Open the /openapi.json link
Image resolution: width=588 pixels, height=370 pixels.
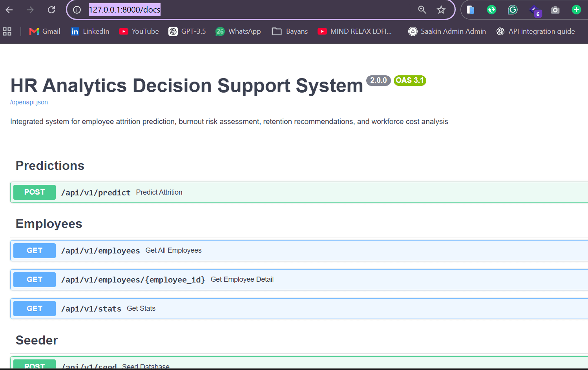29,102
